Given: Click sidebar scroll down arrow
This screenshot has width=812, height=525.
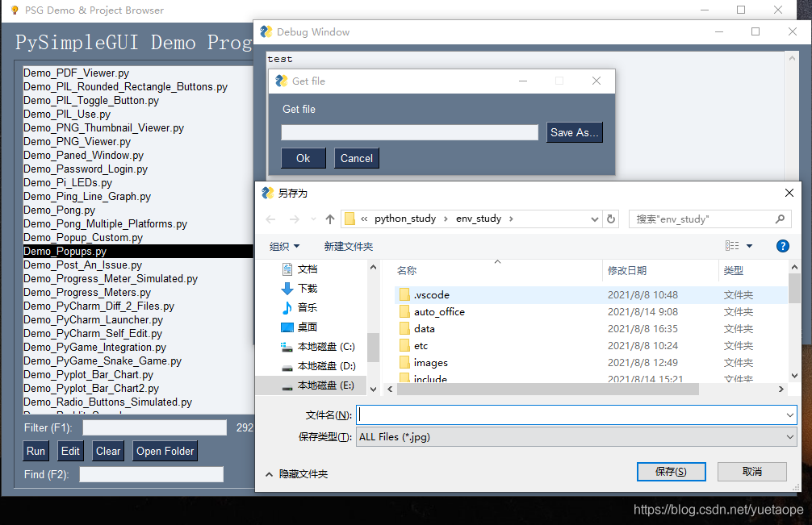Looking at the screenshot, I should click(373, 389).
